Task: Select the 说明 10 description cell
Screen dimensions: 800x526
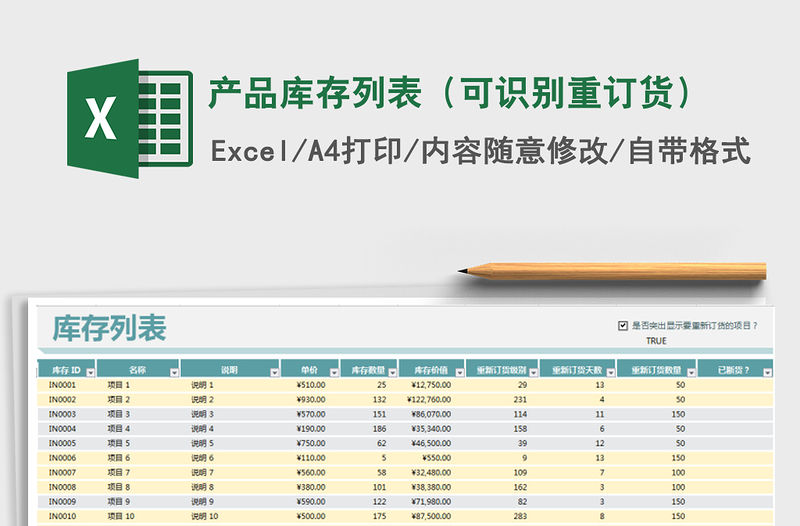Action: tap(205, 516)
